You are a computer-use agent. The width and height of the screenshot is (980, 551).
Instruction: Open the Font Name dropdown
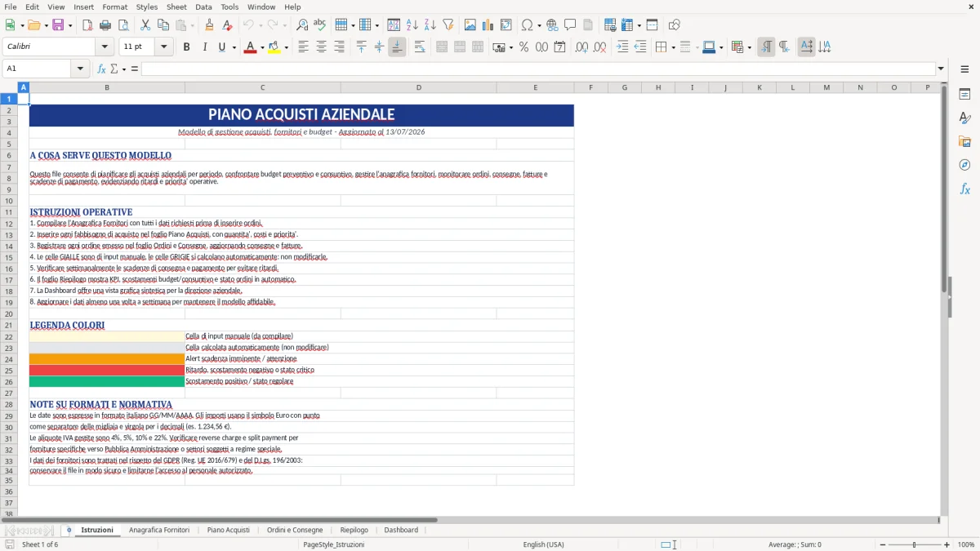pos(104,47)
